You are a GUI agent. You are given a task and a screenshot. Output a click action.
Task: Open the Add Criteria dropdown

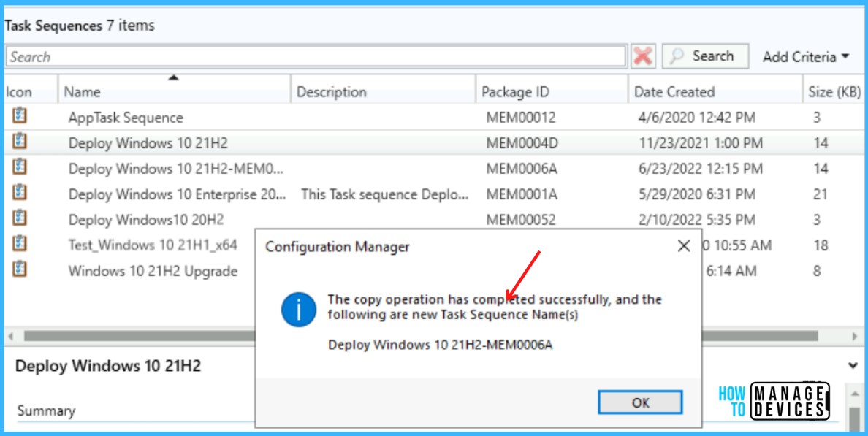805,56
